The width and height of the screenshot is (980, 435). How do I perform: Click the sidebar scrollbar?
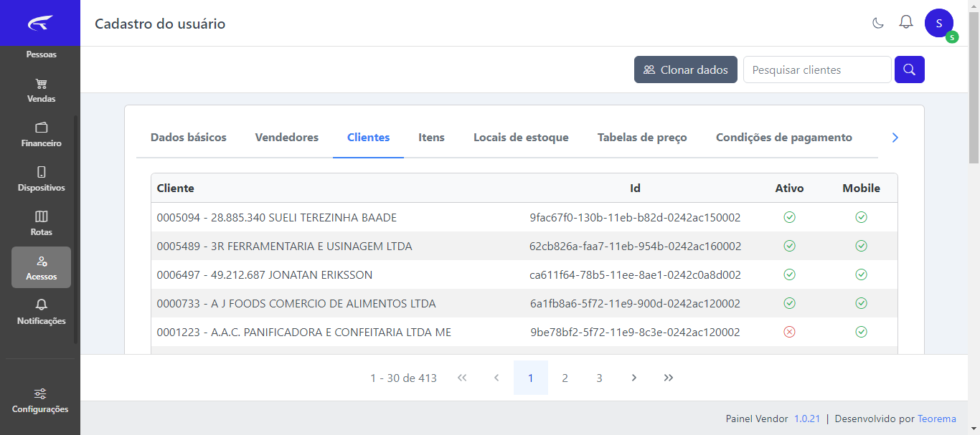point(76,229)
